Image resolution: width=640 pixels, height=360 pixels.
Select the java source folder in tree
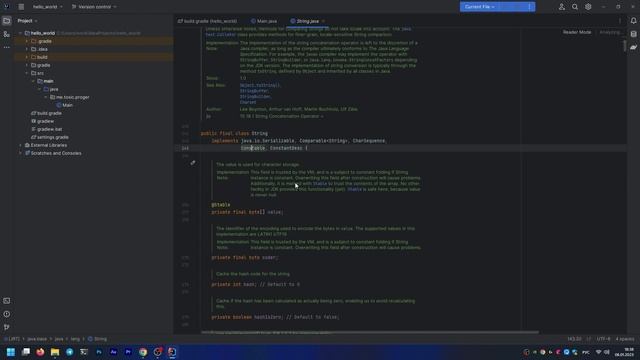(51, 89)
